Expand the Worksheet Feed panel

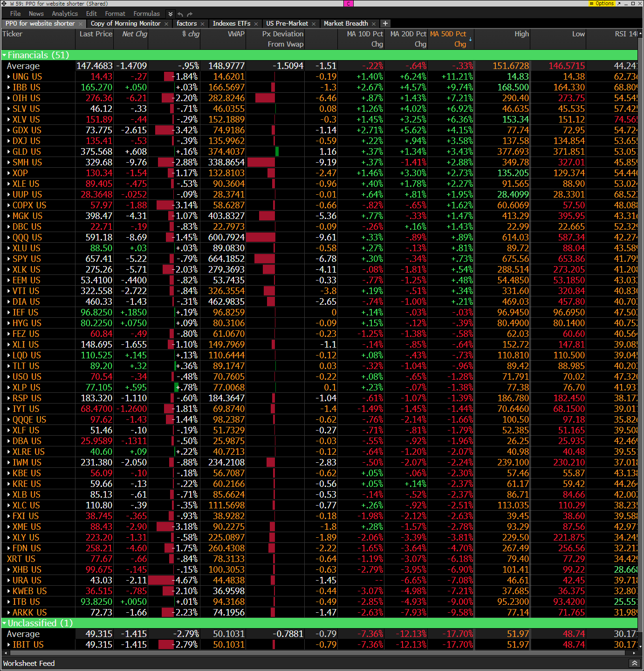634,663
